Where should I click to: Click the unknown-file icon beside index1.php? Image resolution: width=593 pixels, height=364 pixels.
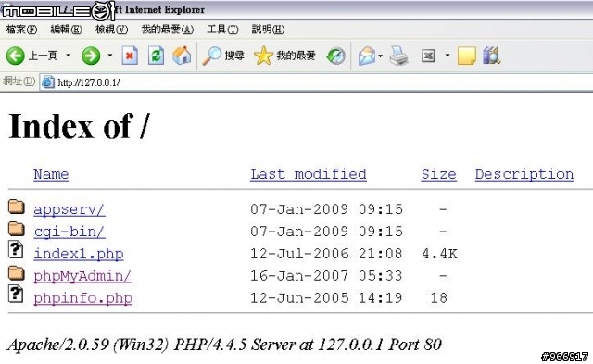pyautogui.click(x=16, y=249)
